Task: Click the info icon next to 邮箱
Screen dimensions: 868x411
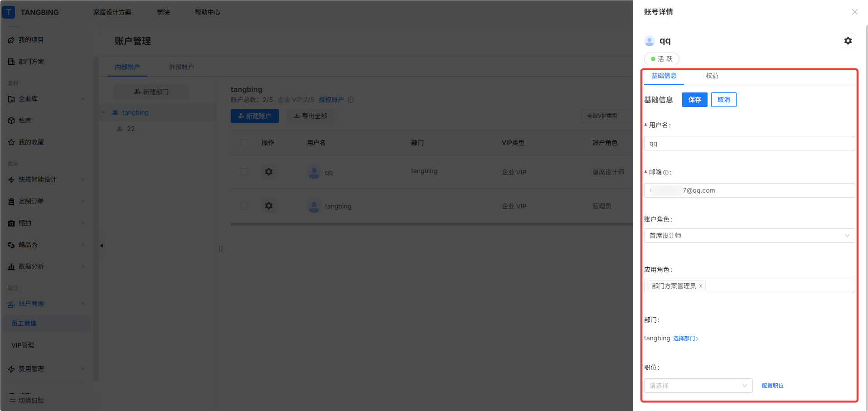Action: click(x=666, y=173)
